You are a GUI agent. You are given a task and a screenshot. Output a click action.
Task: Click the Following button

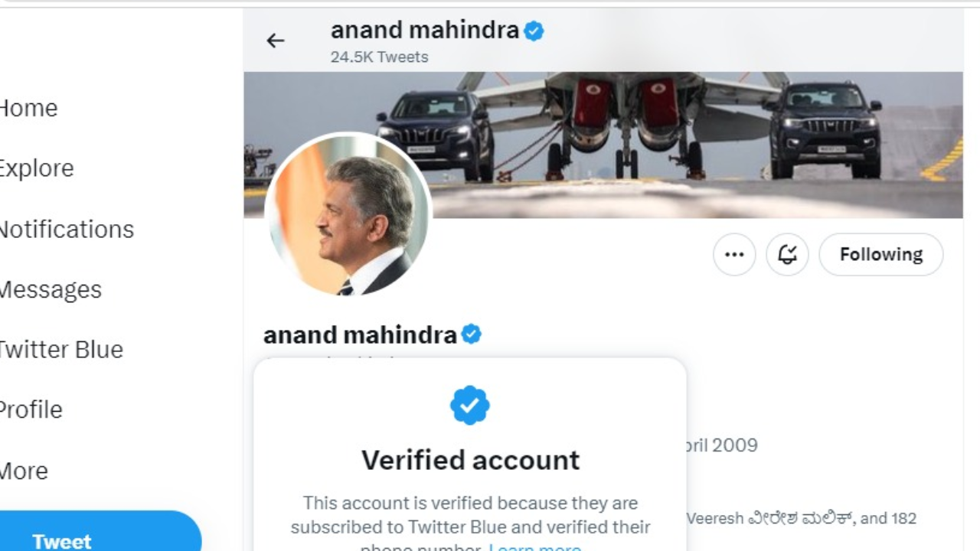tap(880, 255)
